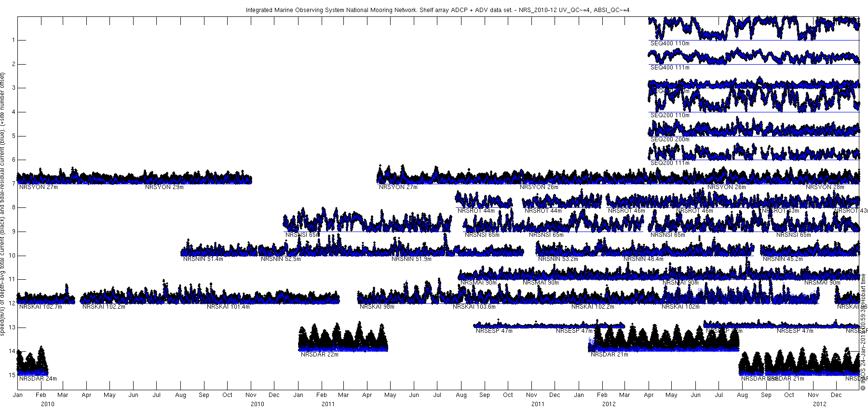Click the 'SEQ200 200m' site label
This screenshot has width=868, height=410.
point(670,139)
